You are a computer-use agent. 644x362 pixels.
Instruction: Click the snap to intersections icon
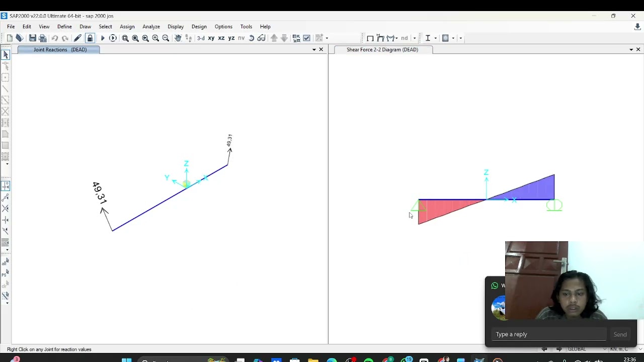(x=6, y=209)
